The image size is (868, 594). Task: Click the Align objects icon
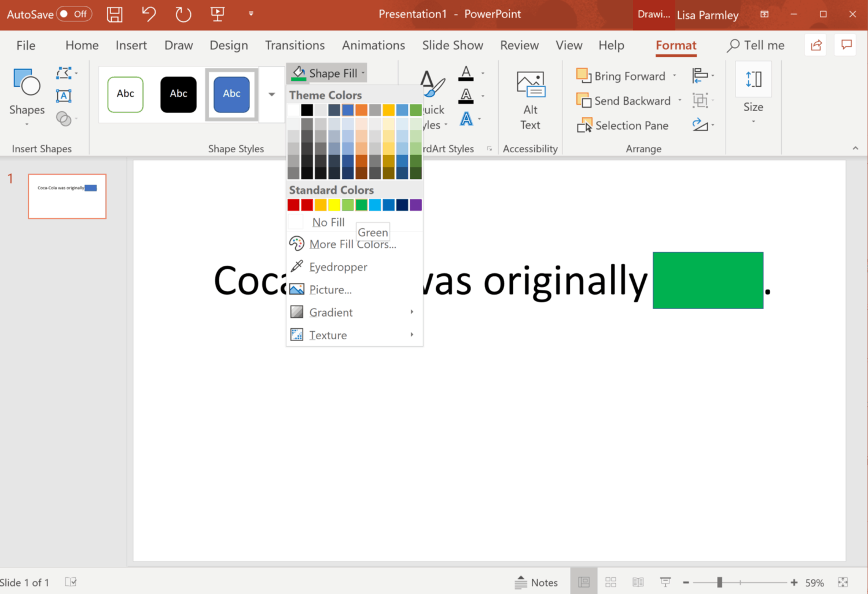pos(700,75)
